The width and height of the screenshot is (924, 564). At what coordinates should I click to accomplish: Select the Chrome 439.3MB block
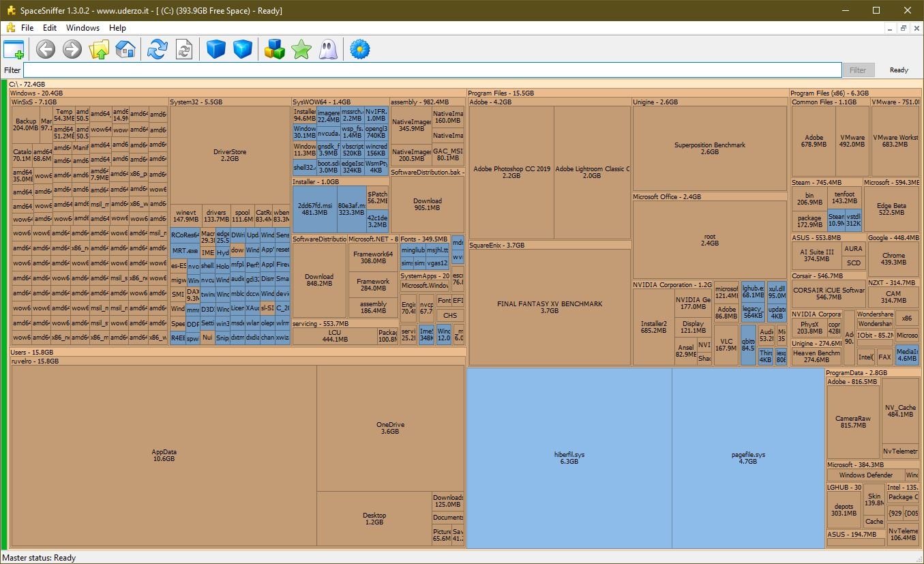pyautogui.click(x=893, y=259)
